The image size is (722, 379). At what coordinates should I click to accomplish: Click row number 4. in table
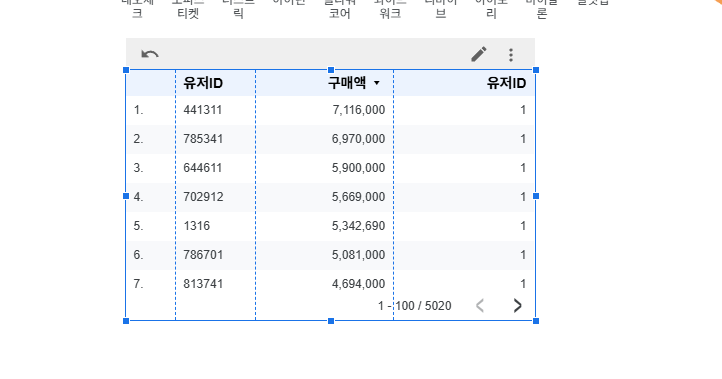click(139, 197)
